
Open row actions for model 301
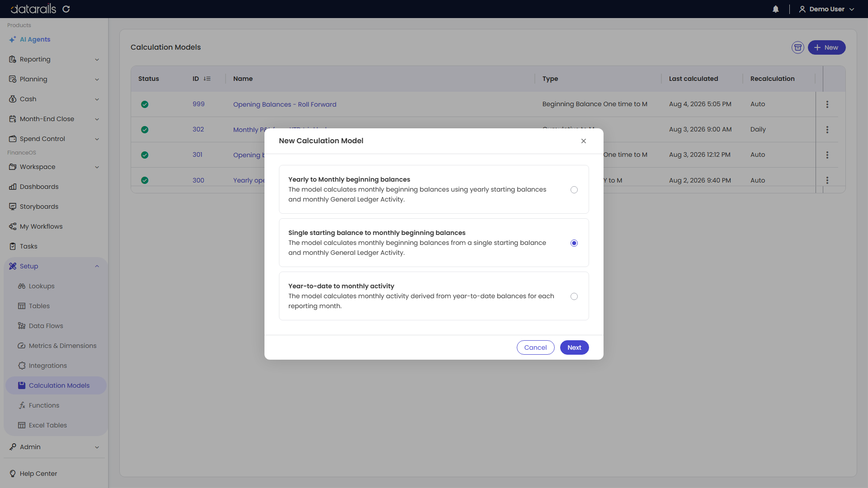point(827,155)
